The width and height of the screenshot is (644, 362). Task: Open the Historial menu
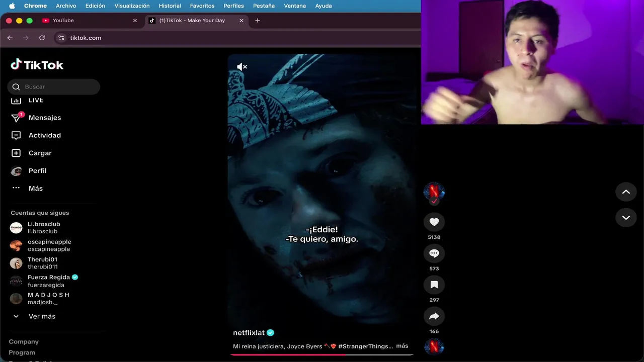point(170,6)
